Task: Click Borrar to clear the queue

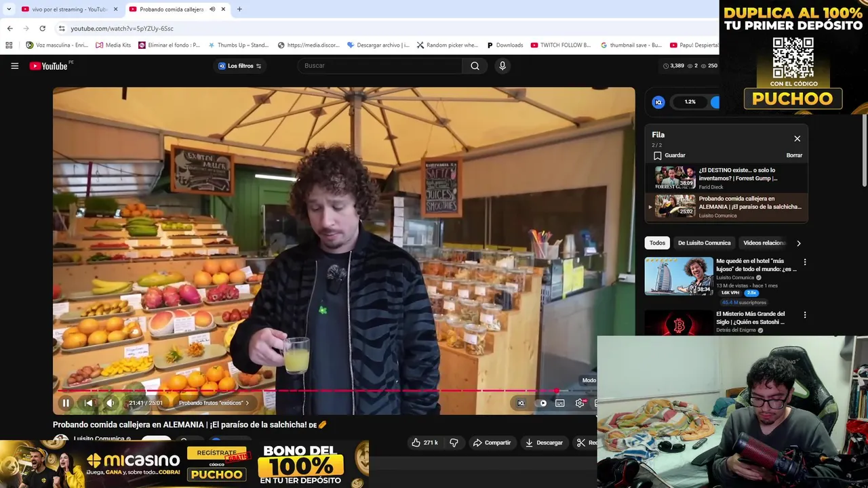Action: point(794,155)
